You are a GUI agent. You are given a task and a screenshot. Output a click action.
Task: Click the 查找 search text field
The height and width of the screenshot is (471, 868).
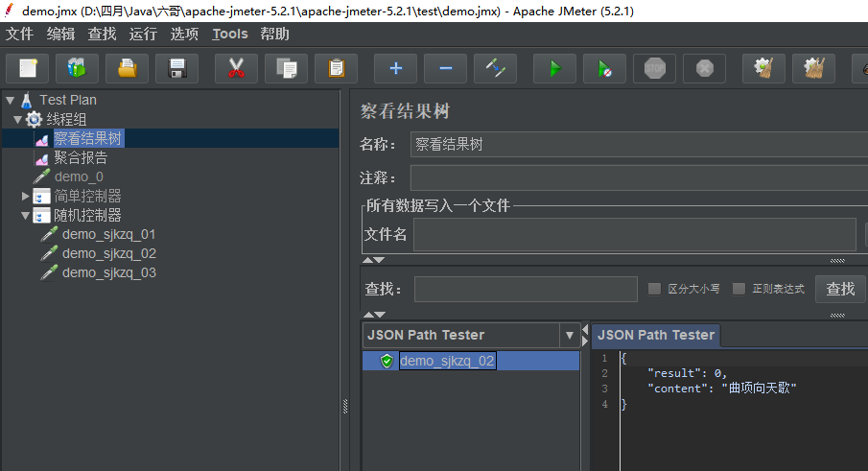coord(526,289)
